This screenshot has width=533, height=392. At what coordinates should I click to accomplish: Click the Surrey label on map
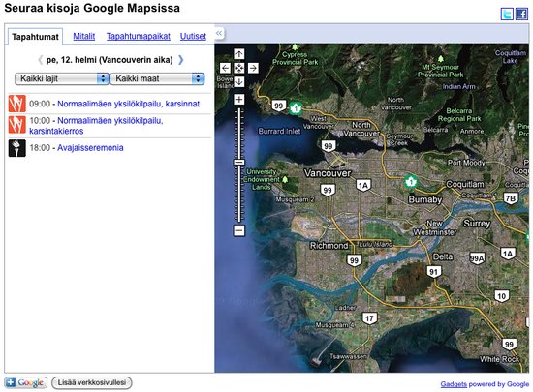pos(477,224)
